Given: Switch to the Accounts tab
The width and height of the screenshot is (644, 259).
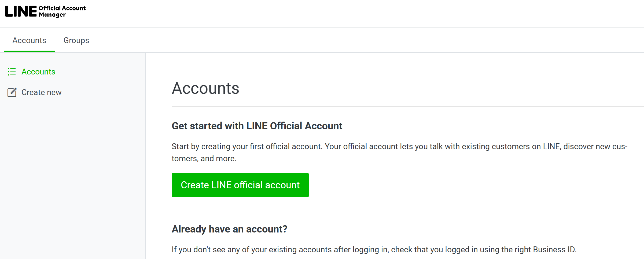Looking at the screenshot, I should pos(29,40).
